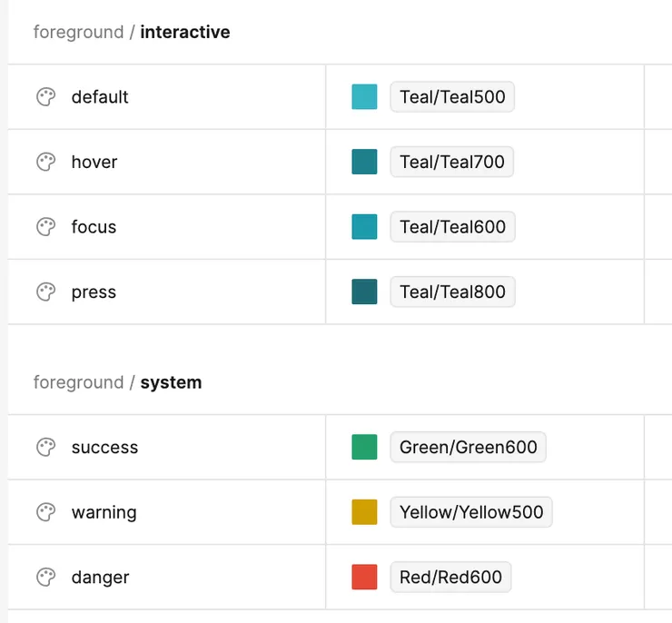Select the palette icon next to warning

click(x=45, y=512)
